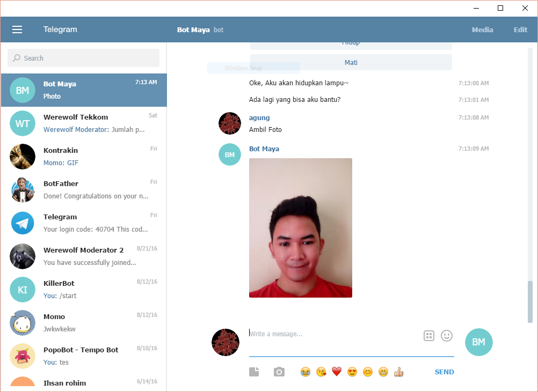This screenshot has height=392, width=538.
Task: Open the BotFather chat
Action: (84, 190)
